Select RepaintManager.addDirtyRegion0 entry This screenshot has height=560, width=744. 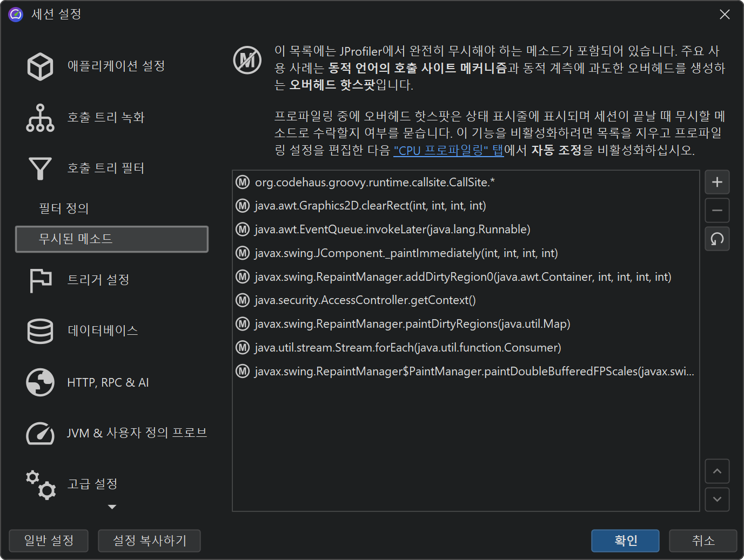(x=466, y=277)
